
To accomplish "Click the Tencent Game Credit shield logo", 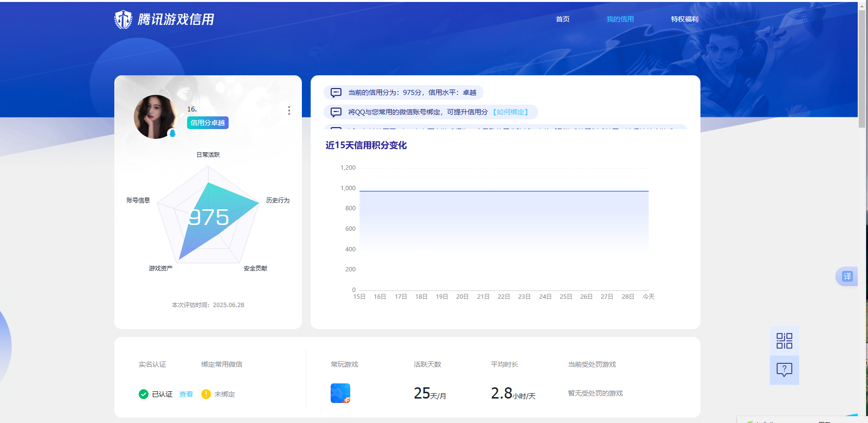I will click(x=123, y=20).
